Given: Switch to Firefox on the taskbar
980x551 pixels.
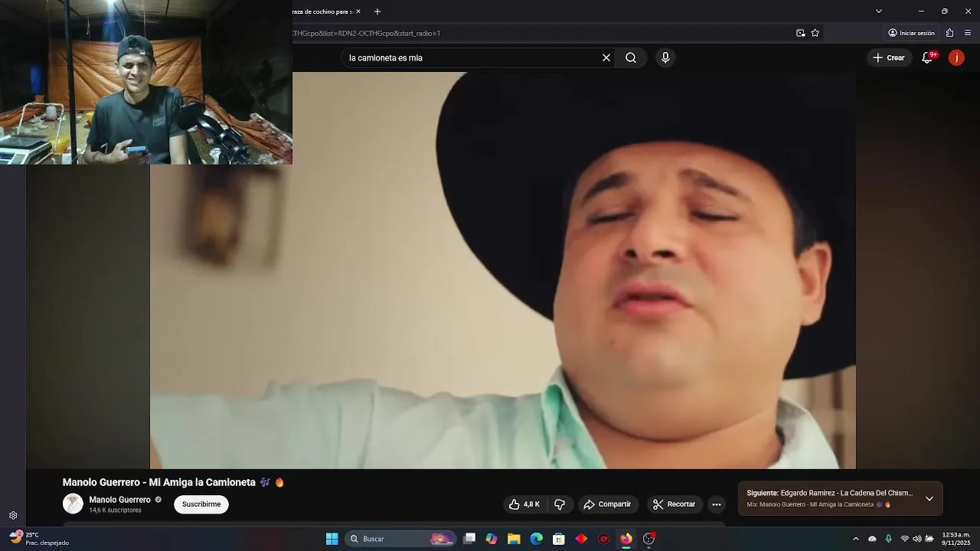Looking at the screenshot, I should [x=626, y=539].
